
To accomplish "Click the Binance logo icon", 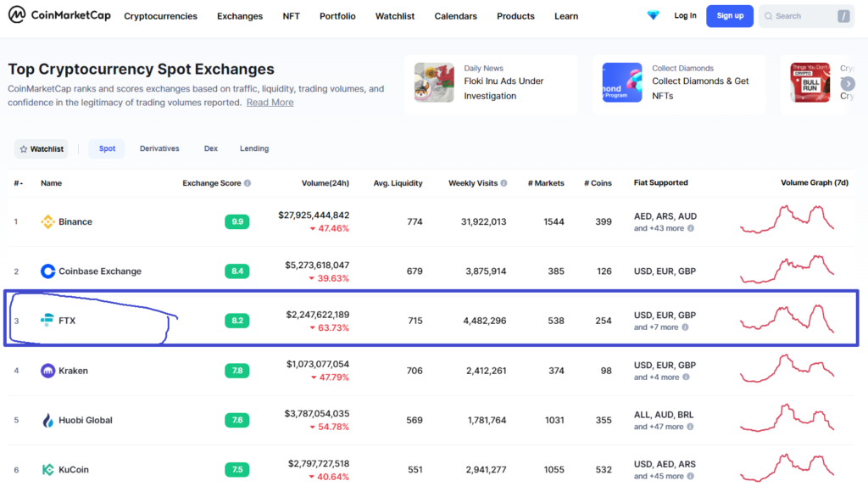I will [x=47, y=221].
